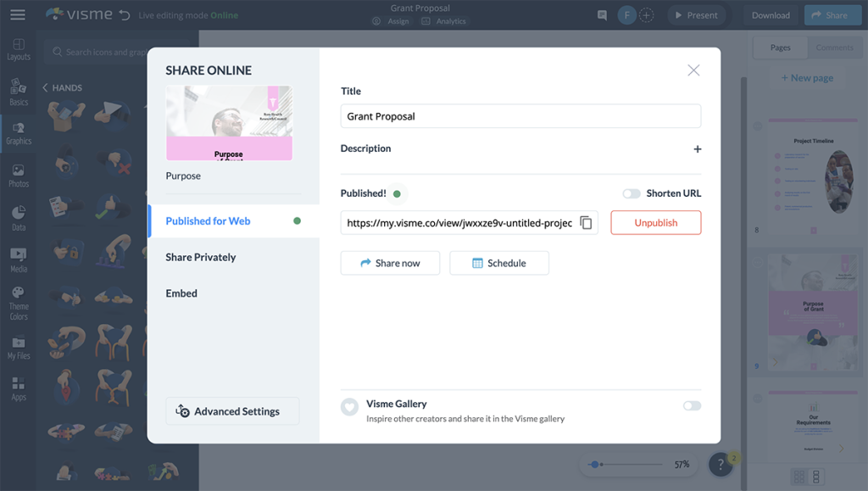
Task: Open the comments icon in top bar
Action: (x=602, y=15)
